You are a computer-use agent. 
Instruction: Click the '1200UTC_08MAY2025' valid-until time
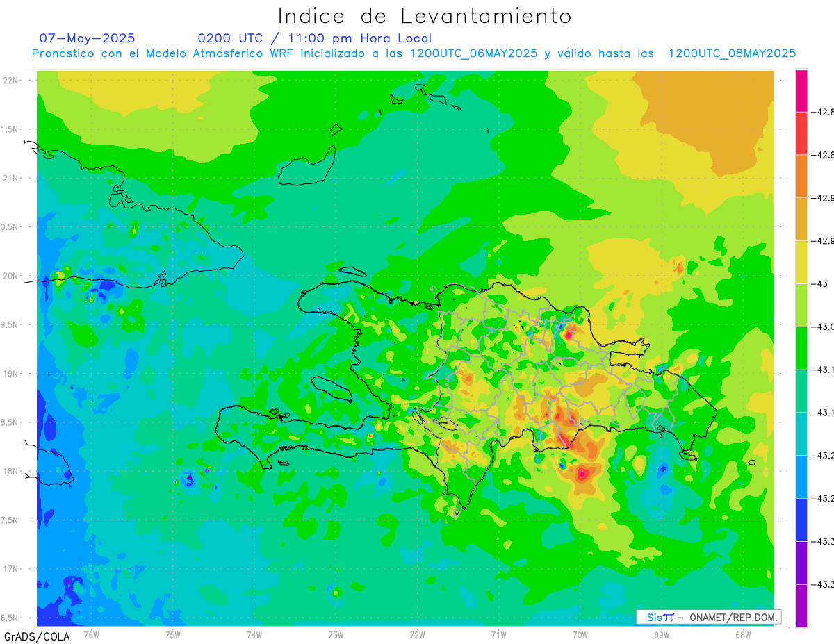732,53
